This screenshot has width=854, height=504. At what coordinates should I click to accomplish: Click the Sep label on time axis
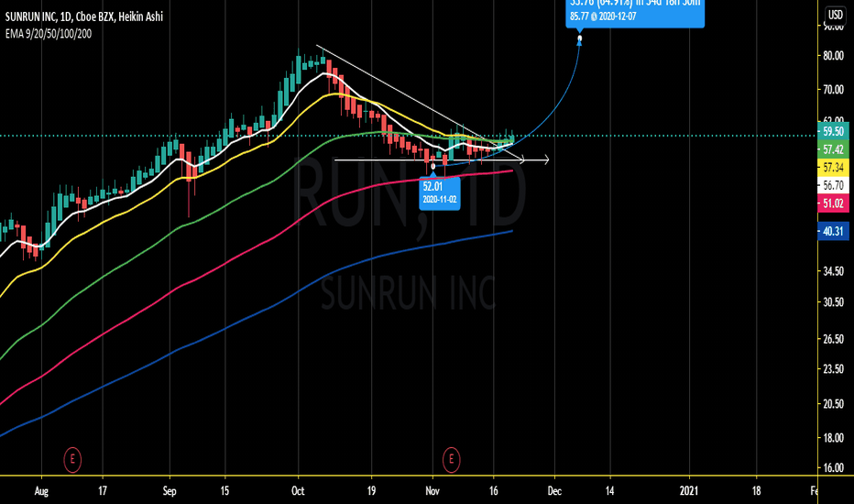click(x=170, y=491)
